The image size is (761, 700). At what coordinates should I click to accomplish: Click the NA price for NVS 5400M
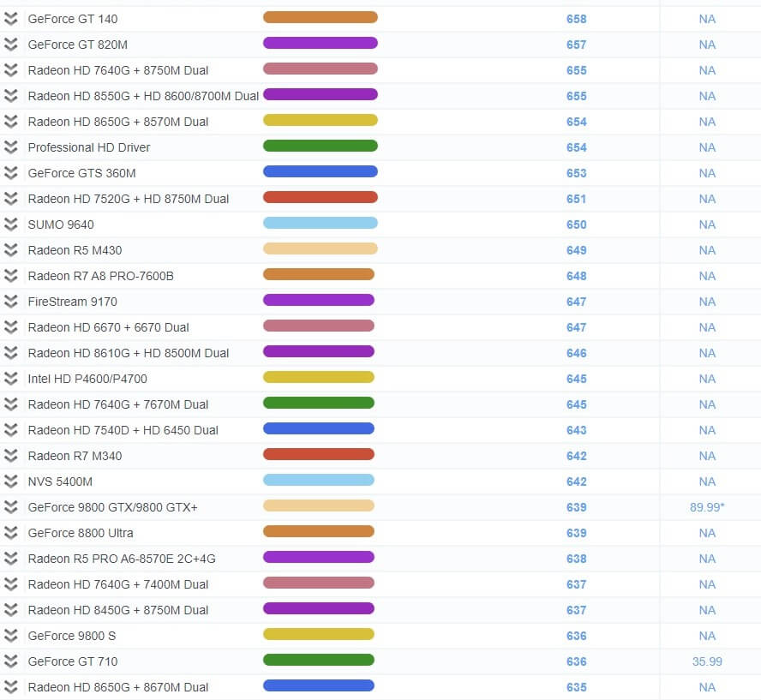point(707,482)
